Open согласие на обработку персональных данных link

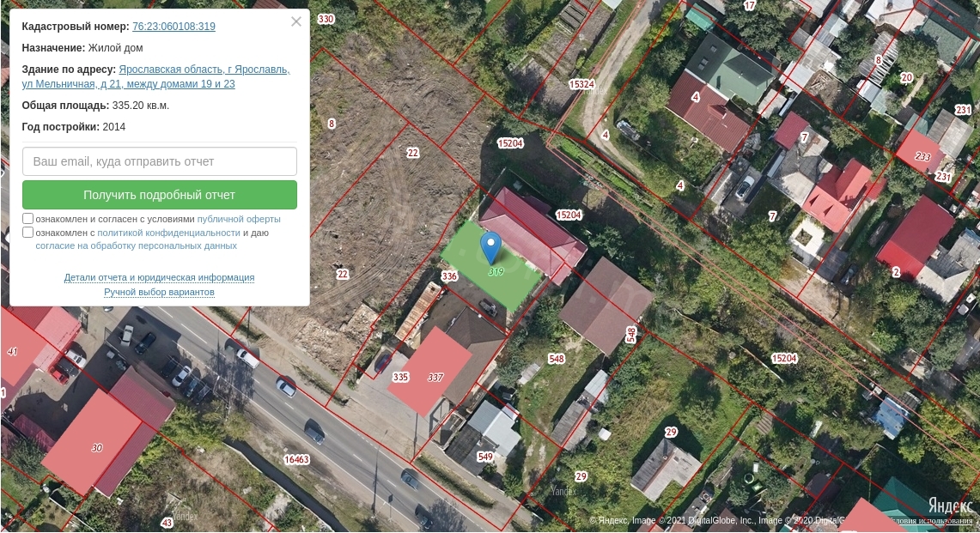(x=137, y=245)
